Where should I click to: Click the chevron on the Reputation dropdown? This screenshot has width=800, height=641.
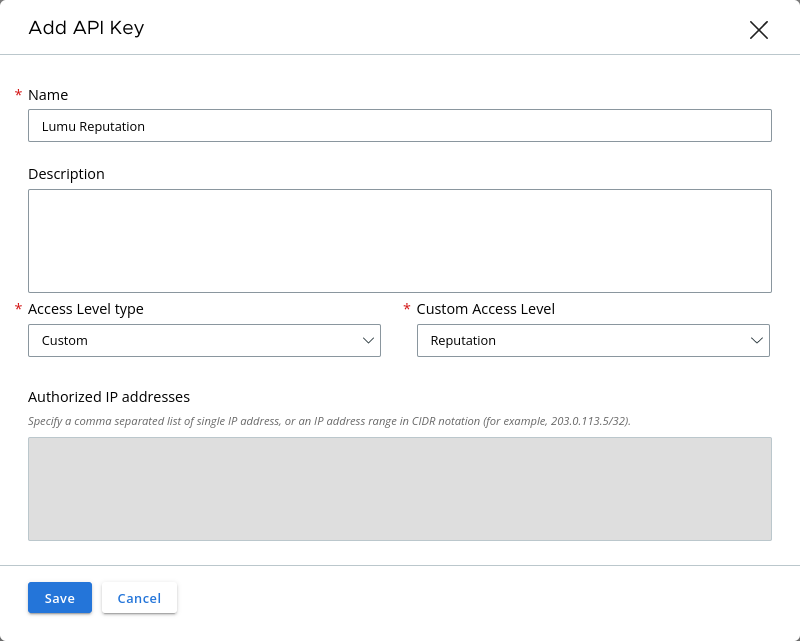(x=756, y=340)
